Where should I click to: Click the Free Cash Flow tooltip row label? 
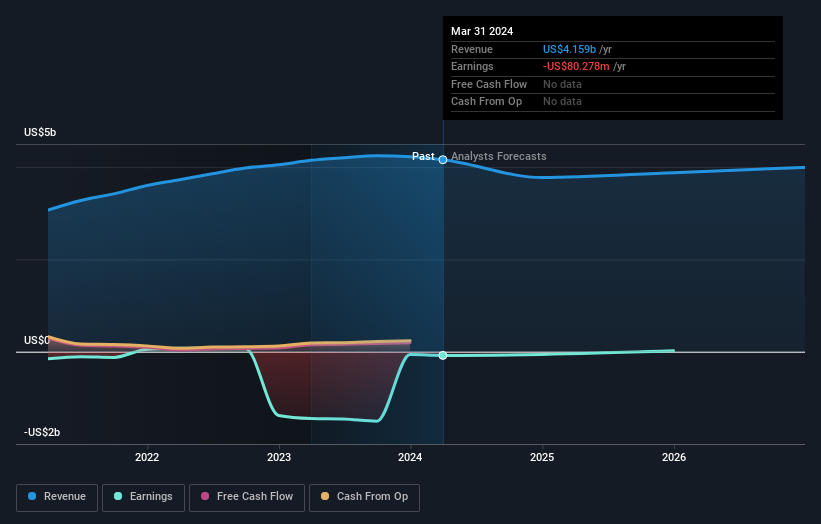tap(489, 84)
